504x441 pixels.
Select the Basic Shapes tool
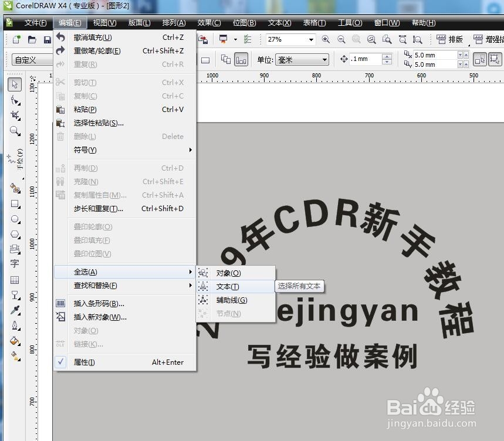[15, 249]
